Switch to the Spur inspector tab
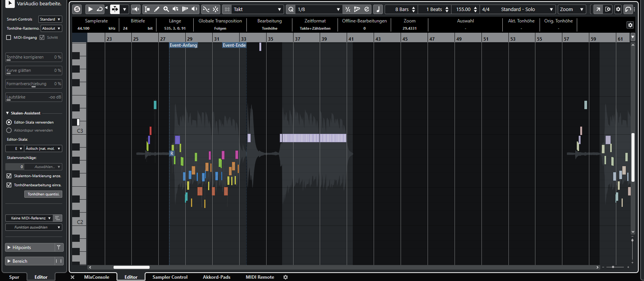Image resolution: width=644 pixels, height=281 pixels. pyautogui.click(x=14, y=277)
